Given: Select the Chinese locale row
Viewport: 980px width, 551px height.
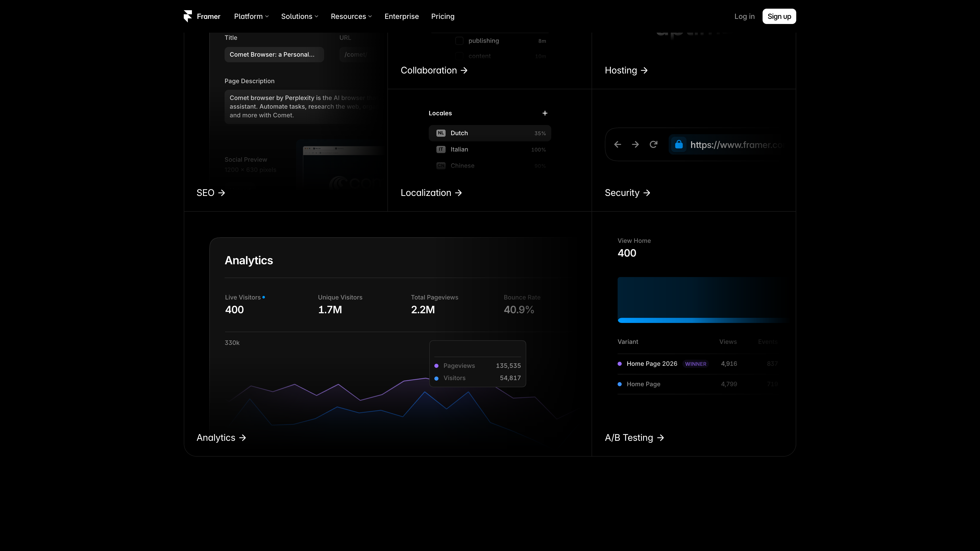Looking at the screenshot, I should click(490, 166).
